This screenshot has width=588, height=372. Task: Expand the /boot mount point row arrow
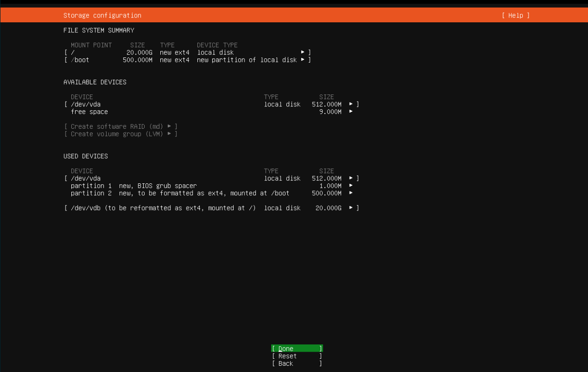(303, 60)
